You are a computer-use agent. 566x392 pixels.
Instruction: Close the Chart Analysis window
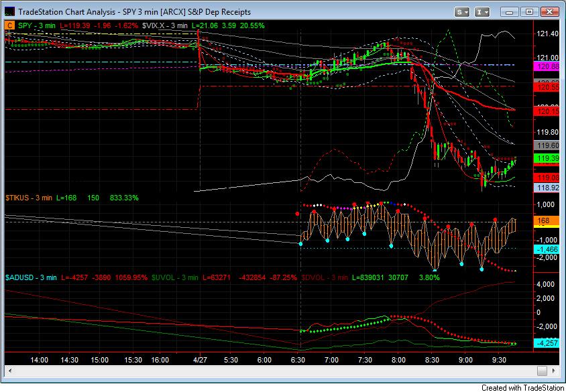(x=550, y=12)
